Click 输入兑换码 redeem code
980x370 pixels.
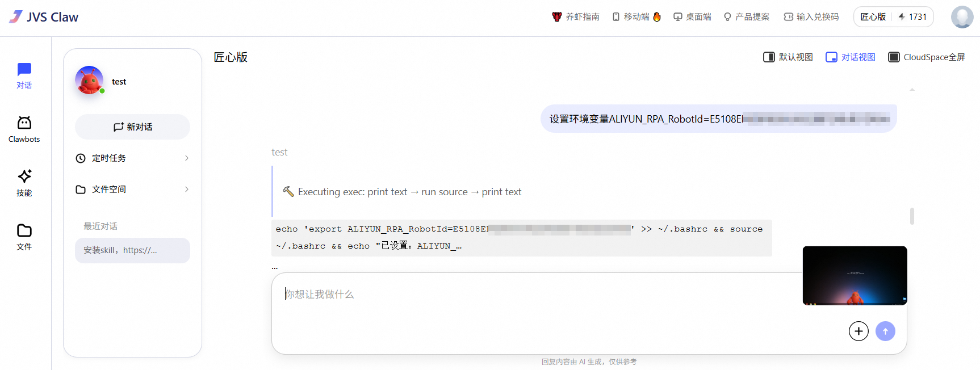(811, 17)
